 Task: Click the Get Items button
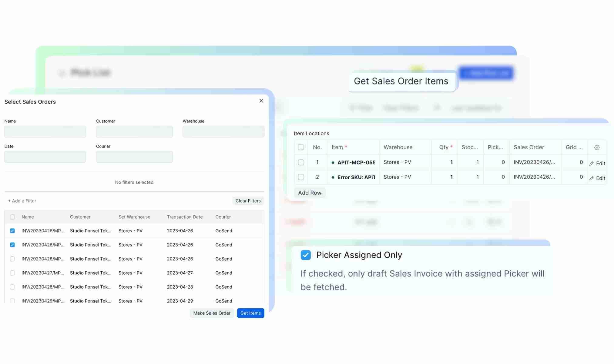(250, 313)
